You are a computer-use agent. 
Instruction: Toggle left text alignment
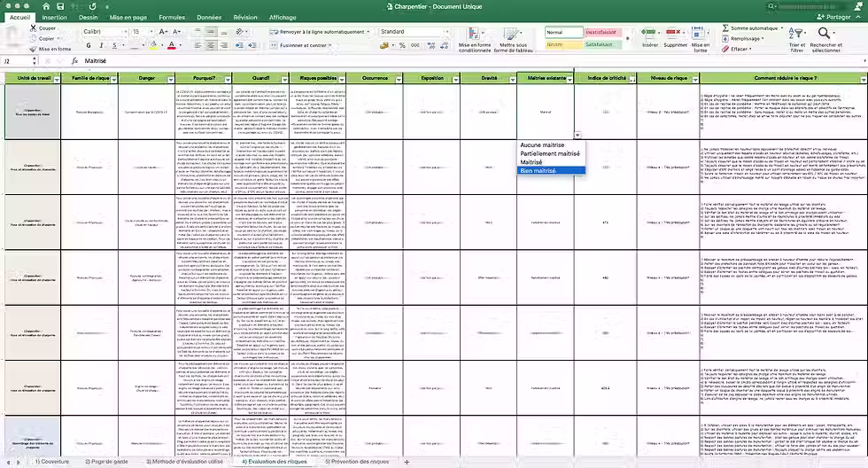click(x=198, y=45)
